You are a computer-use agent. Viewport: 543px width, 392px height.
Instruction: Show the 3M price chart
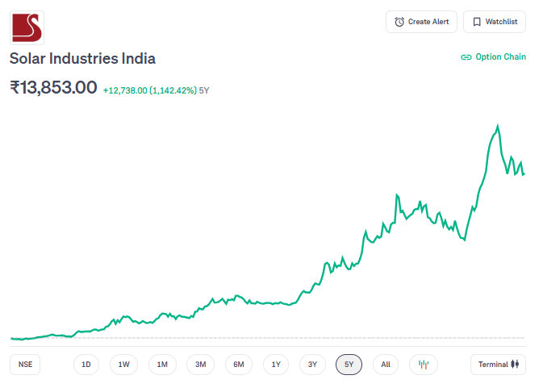(x=200, y=365)
